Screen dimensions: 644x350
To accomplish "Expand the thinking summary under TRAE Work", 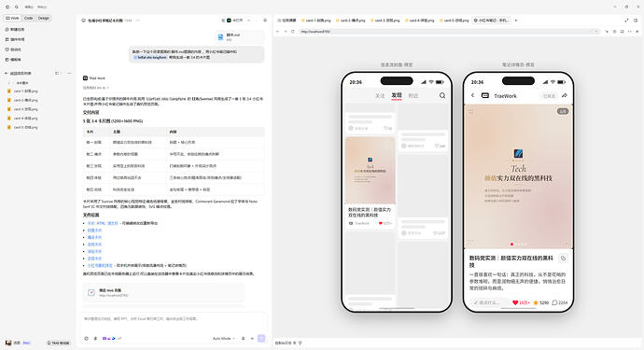I will pyautogui.click(x=96, y=88).
